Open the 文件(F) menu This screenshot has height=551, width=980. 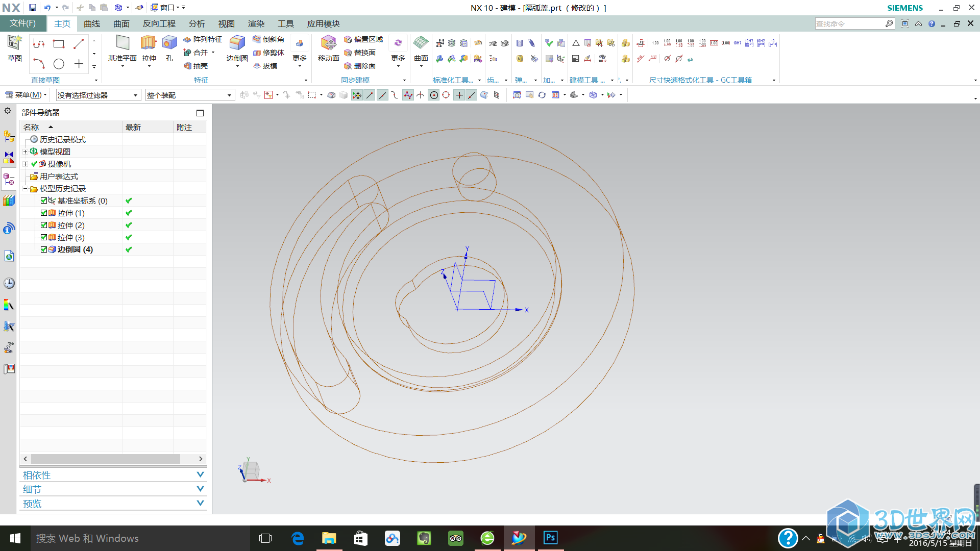pyautogui.click(x=22, y=23)
